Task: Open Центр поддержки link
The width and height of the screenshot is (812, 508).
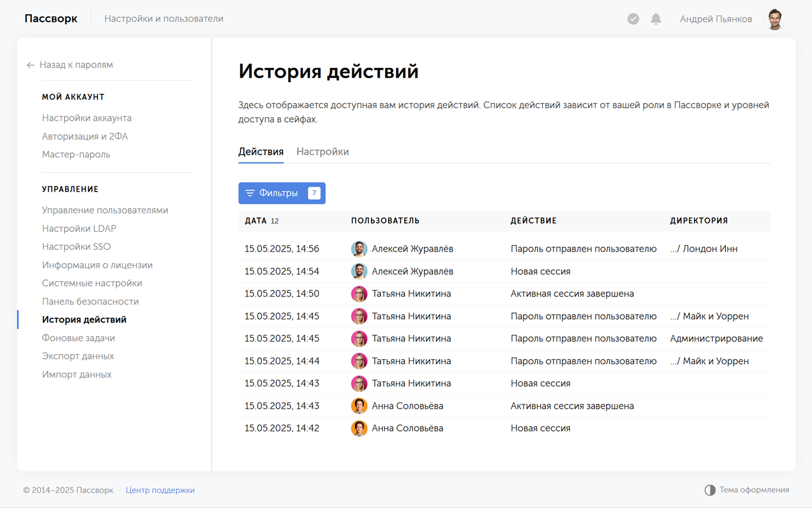Action: 160,490
